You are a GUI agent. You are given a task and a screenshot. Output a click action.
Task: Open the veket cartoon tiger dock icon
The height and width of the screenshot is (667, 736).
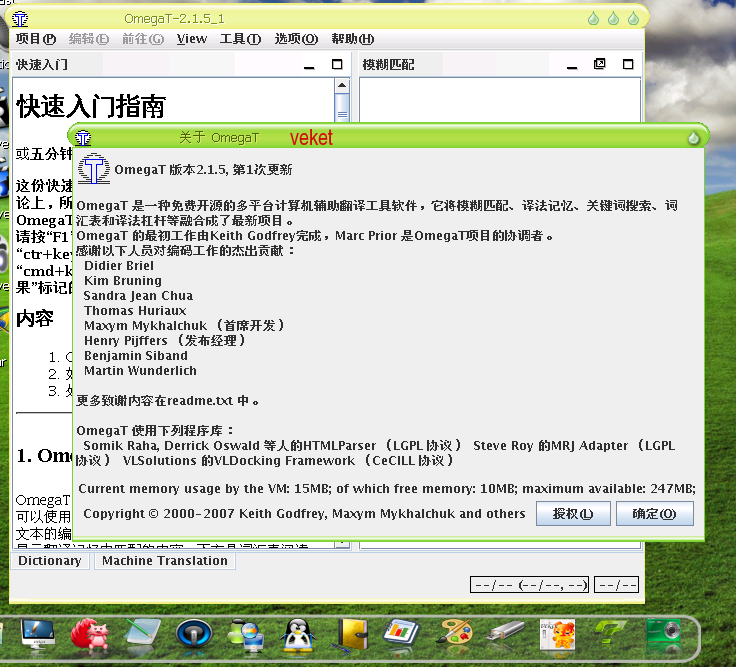557,635
